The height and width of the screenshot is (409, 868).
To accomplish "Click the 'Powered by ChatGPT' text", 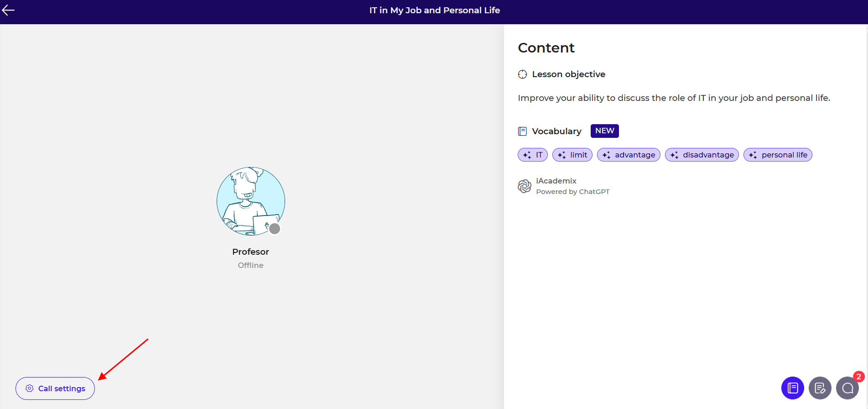I will click(x=572, y=192).
